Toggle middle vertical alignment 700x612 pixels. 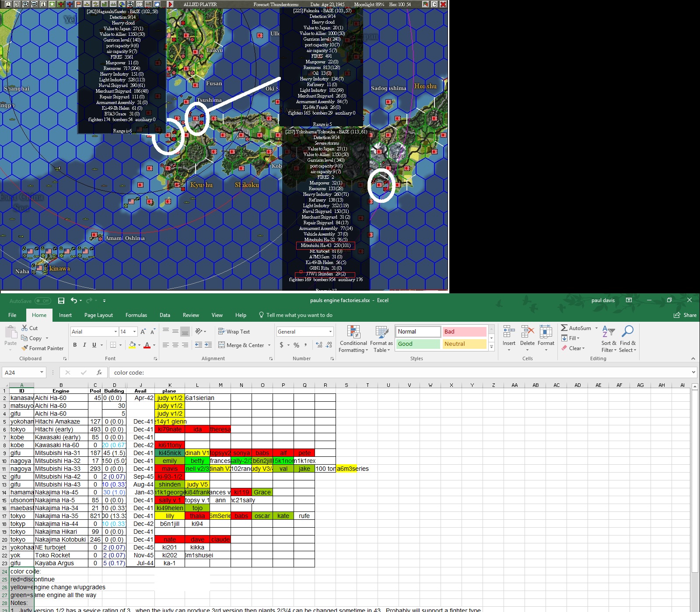(175, 331)
